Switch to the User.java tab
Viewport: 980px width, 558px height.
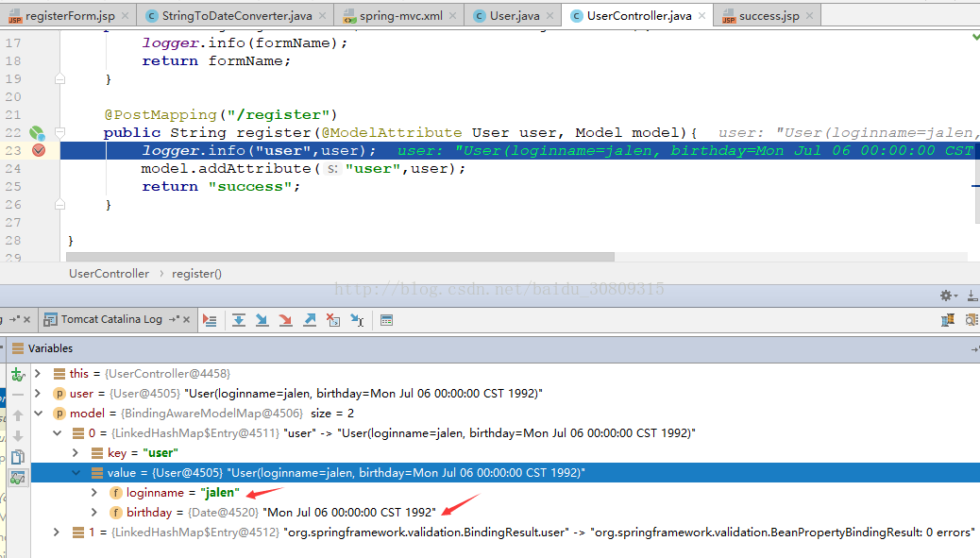pos(515,16)
